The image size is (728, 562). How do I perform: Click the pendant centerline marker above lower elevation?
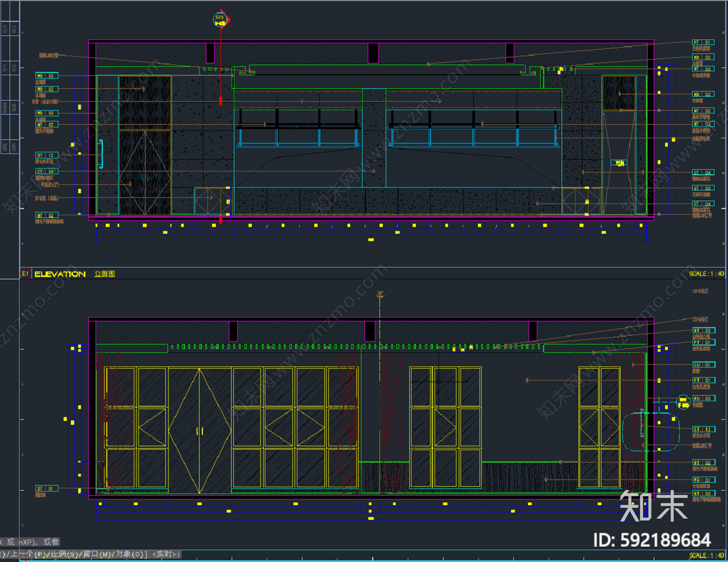tap(380, 294)
